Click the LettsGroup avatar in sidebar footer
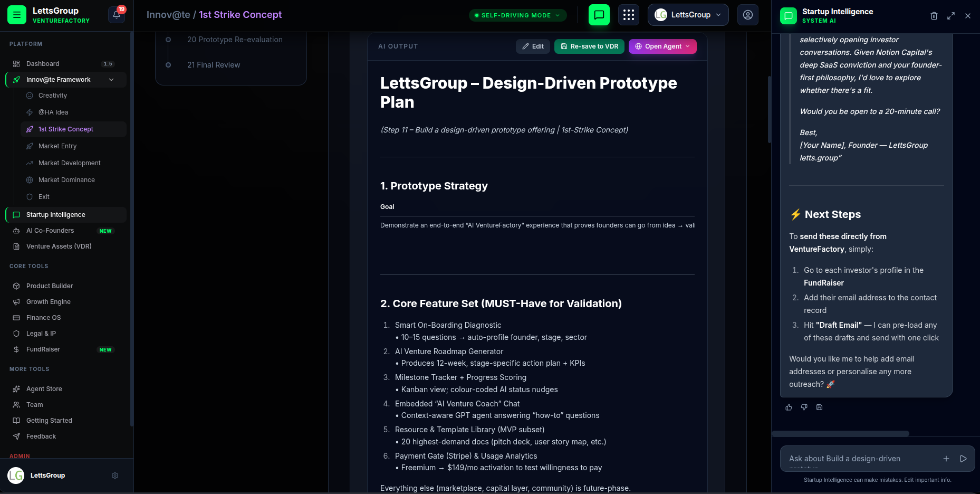This screenshot has height=494, width=980. click(16, 476)
